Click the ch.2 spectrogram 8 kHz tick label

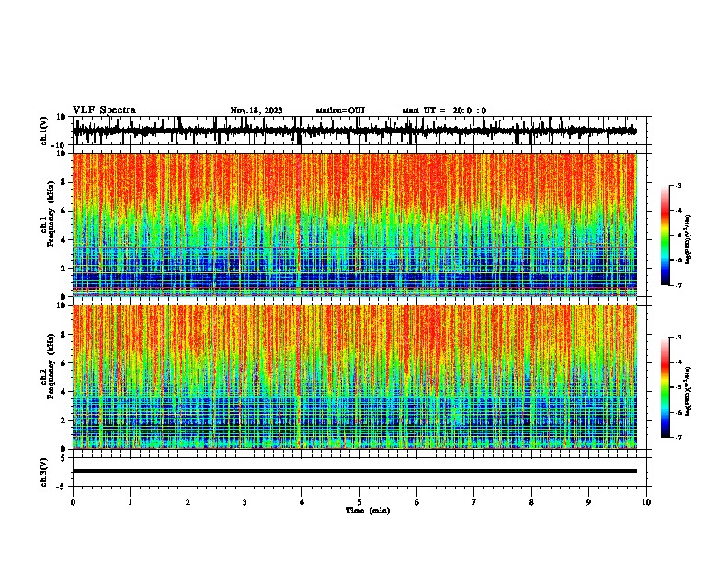point(63,335)
